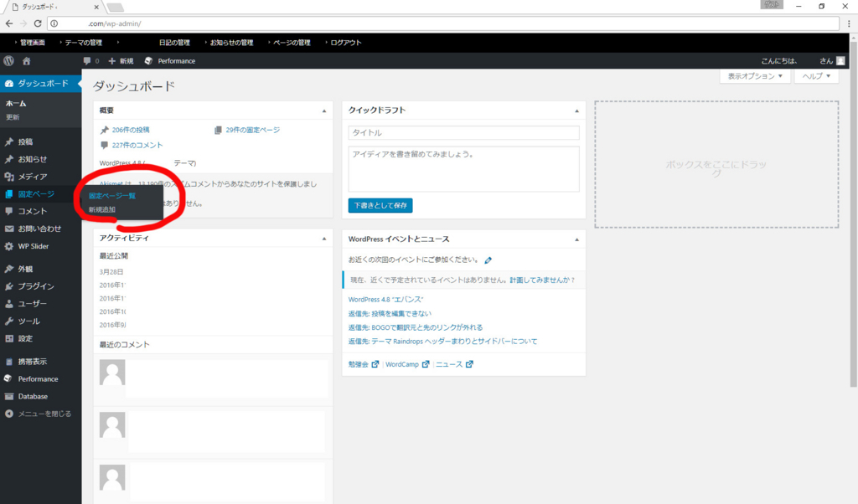858x504 pixels.
Task: Open ユーザー users menu in sidebar
Action: pos(40,303)
